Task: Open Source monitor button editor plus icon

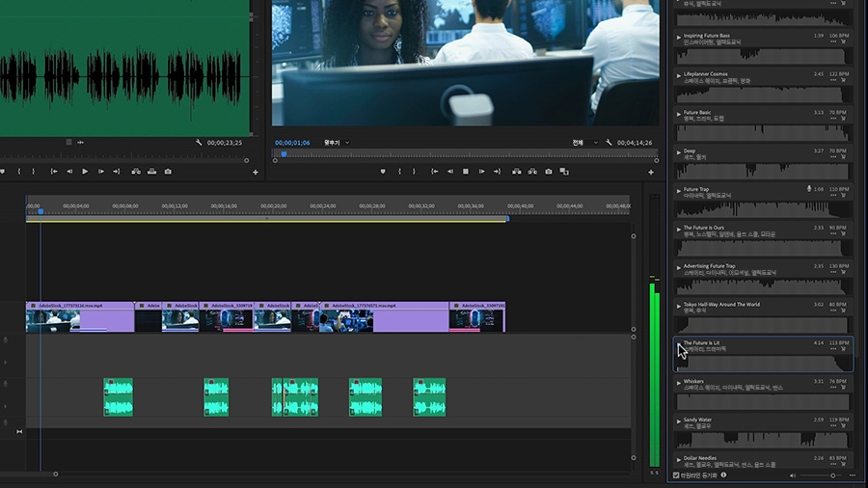Action: (256, 172)
